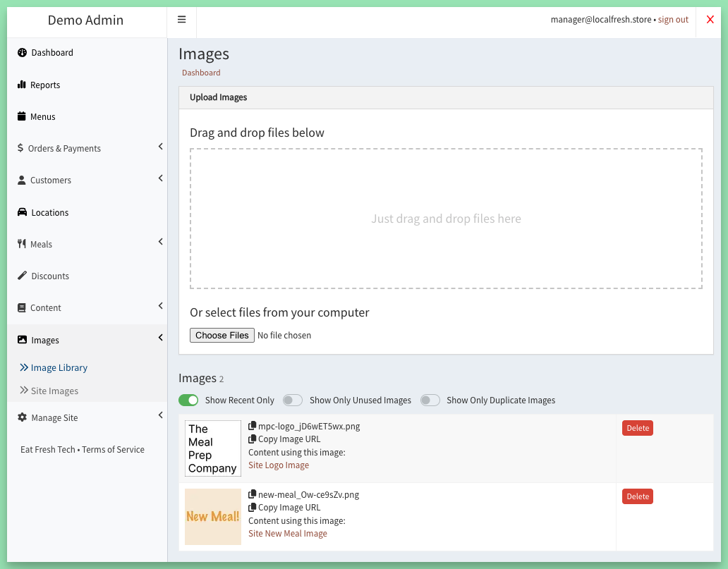728x569 pixels.
Task: Delete the new-meal image
Action: 638,496
